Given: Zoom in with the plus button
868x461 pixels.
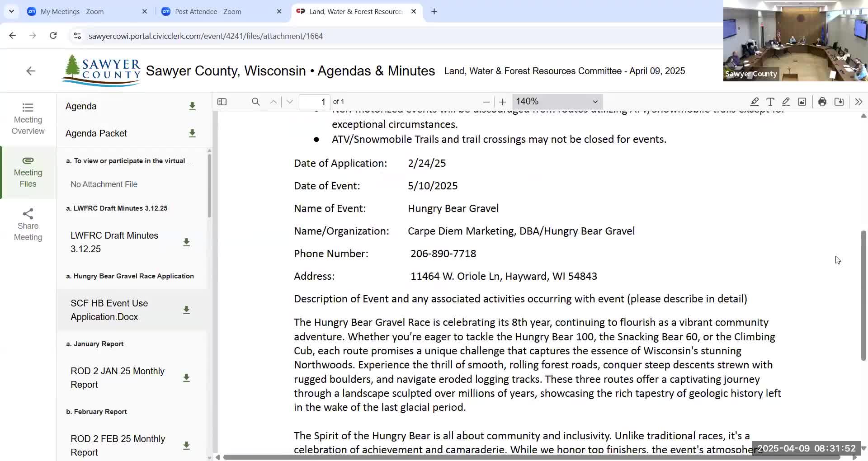Looking at the screenshot, I should pos(502,102).
